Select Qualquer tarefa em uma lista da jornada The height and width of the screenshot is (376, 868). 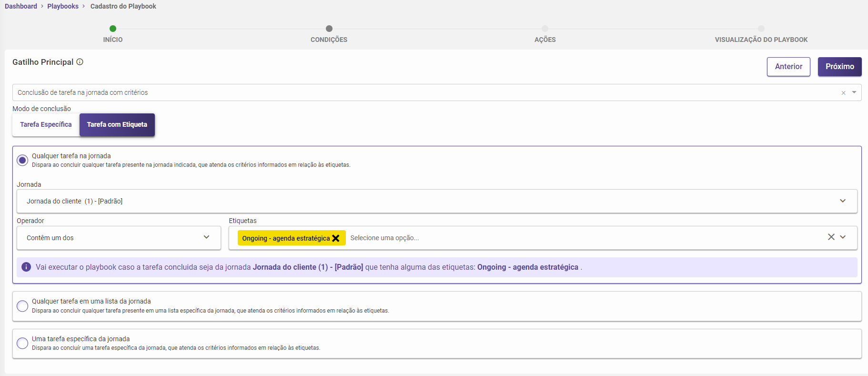coord(22,306)
